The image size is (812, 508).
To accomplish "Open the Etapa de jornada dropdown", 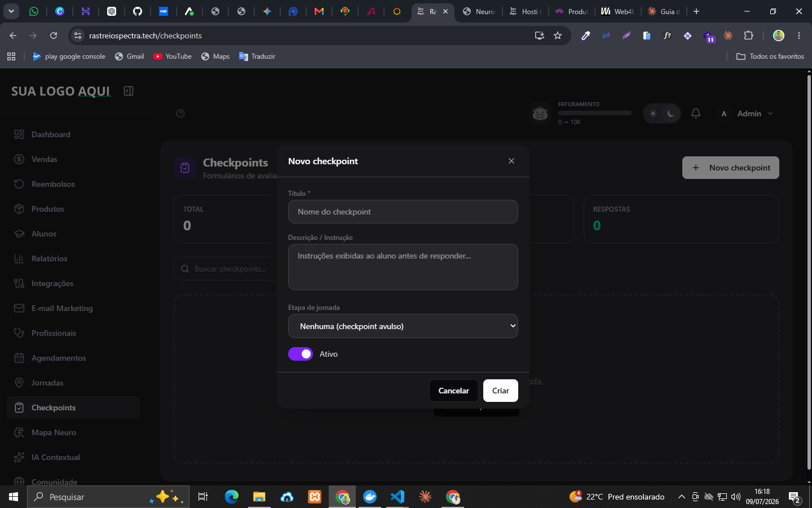I will click(403, 326).
